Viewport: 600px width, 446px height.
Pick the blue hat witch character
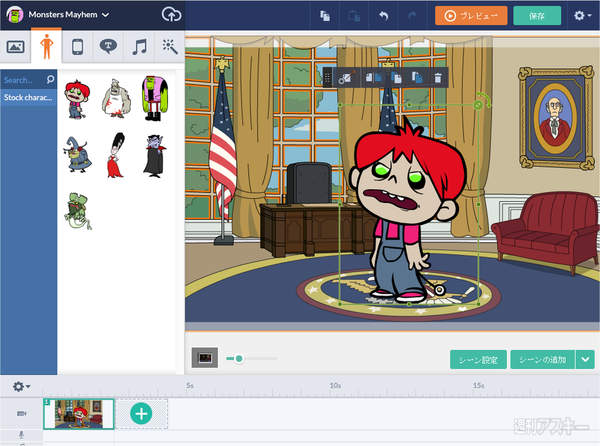pos(78,155)
